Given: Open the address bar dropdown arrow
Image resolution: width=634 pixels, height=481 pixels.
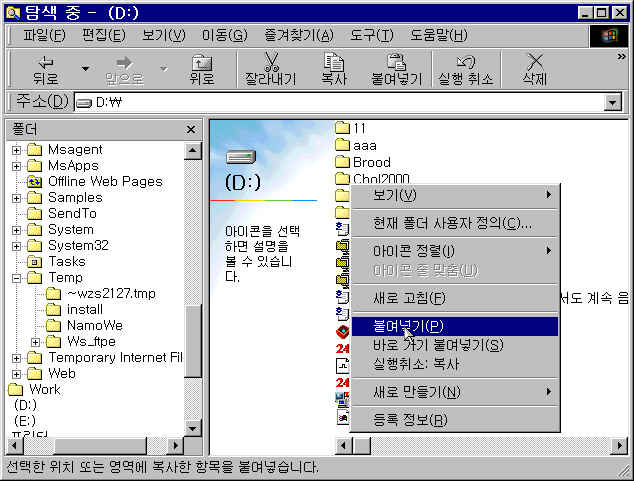Looking at the screenshot, I should click(613, 102).
